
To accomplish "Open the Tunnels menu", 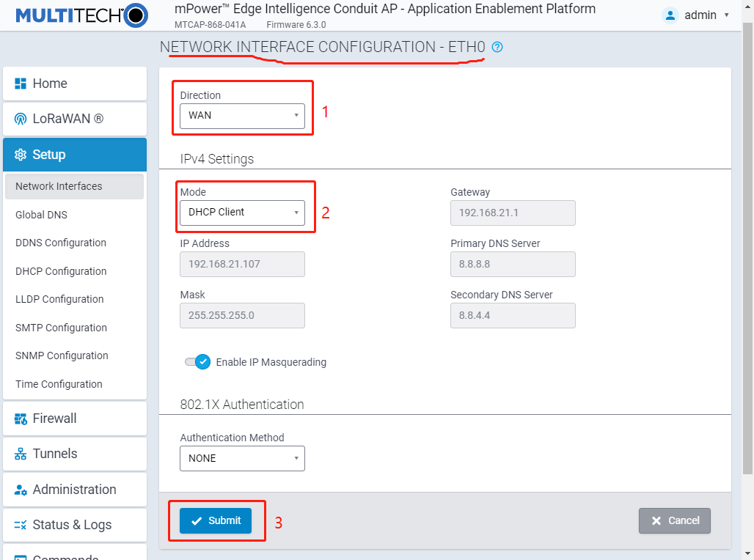I will [x=75, y=454].
